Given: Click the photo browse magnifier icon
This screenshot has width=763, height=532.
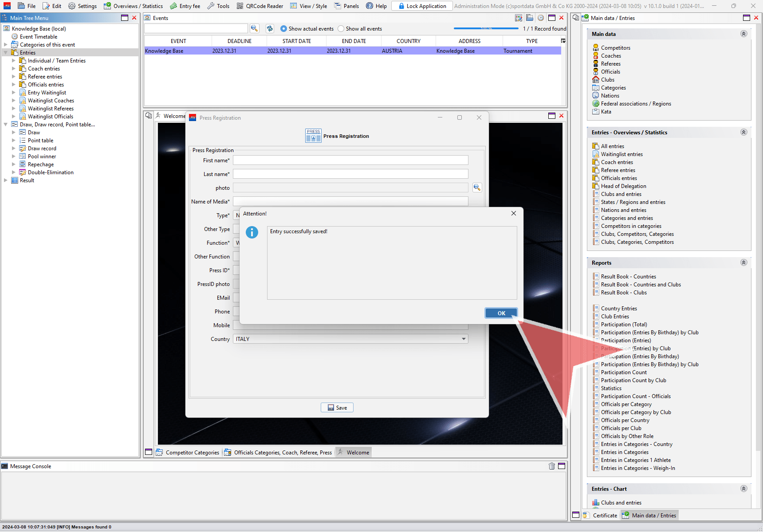Looking at the screenshot, I should point(477,188).
